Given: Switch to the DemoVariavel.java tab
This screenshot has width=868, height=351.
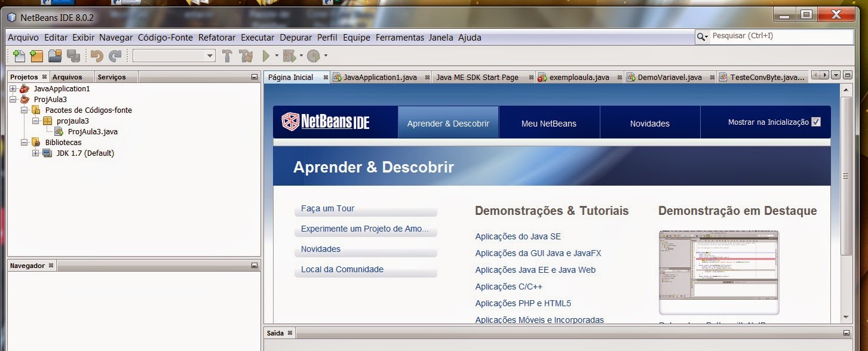Looking at the screenshot, I should click(x=670, y=78).
